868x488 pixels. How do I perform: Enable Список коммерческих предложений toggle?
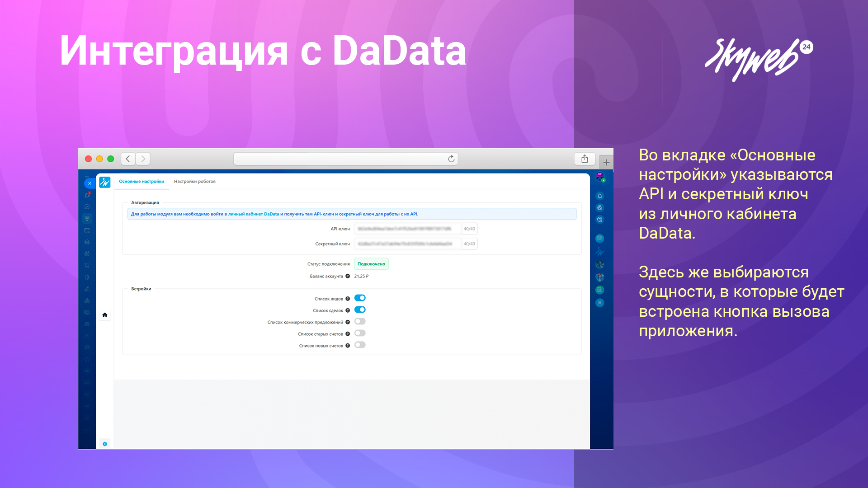click(x=360, y=322)
